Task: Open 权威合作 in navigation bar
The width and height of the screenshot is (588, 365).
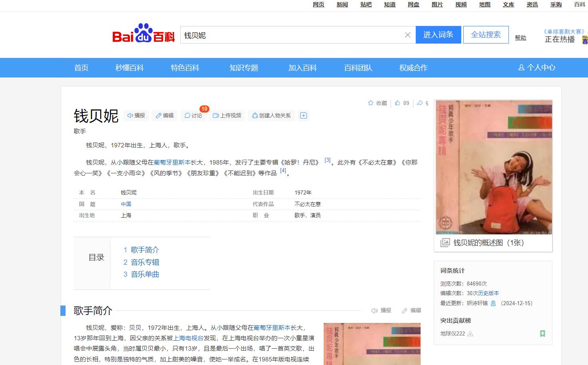Action: click(414, 67)
